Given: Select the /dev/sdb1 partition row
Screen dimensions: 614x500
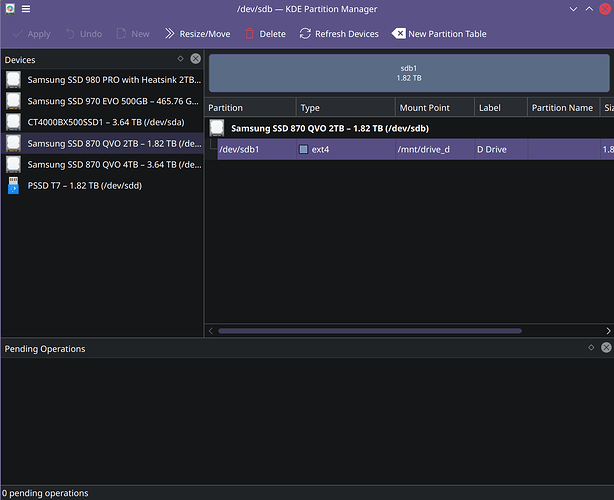Looking at the screenshot, I should [415, 149].
